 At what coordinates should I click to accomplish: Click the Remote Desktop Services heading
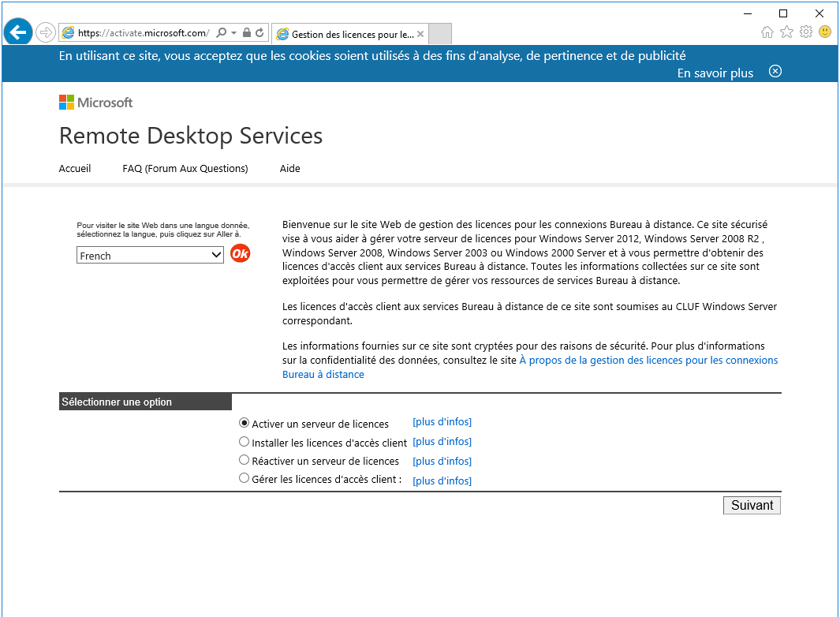pos(191,136)
